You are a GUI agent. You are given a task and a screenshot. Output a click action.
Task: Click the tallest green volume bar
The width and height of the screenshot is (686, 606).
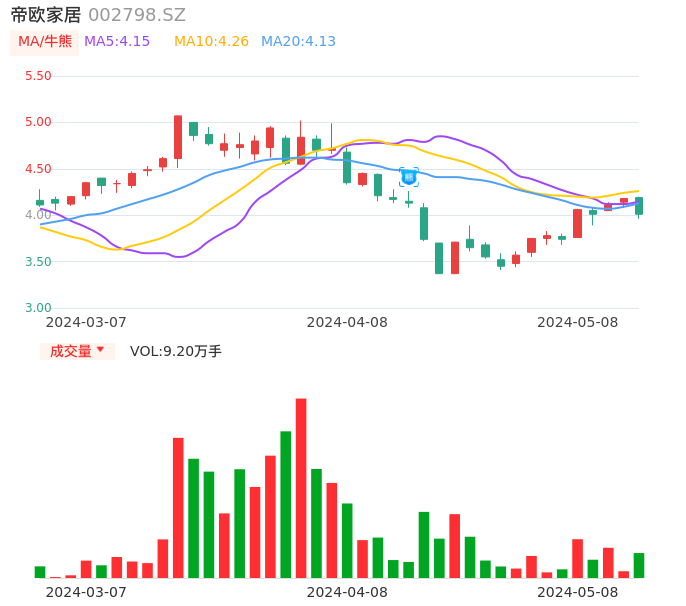(286, 504)
